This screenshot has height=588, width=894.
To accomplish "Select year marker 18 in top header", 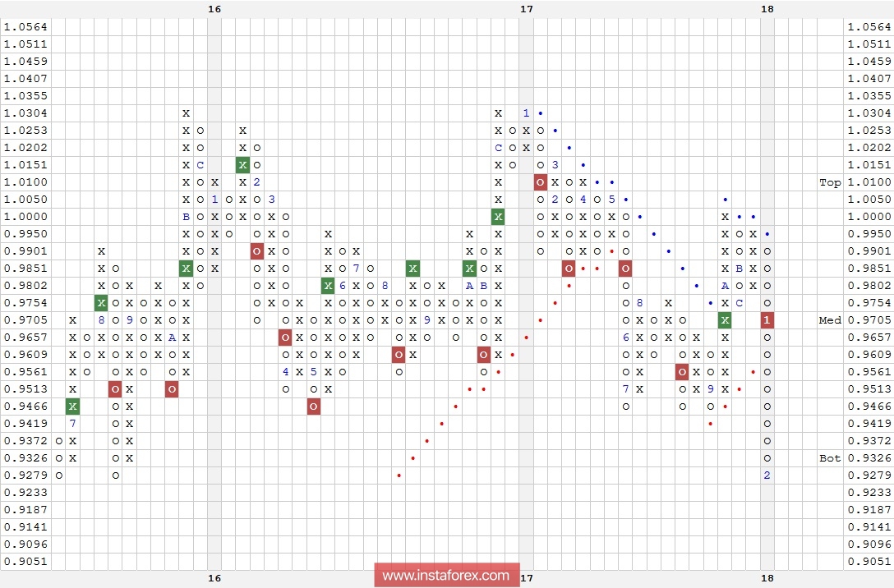I will [767, 9].
